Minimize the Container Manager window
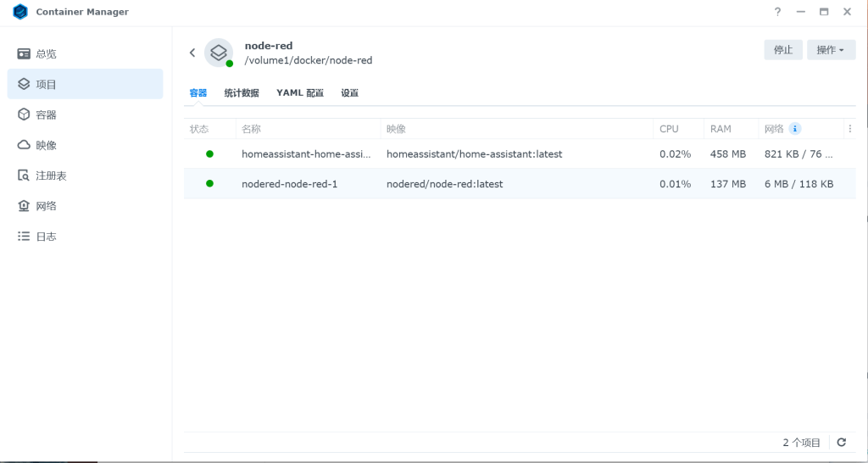Image resolution: width=868 pixels, height=463 pixels. 801,12
